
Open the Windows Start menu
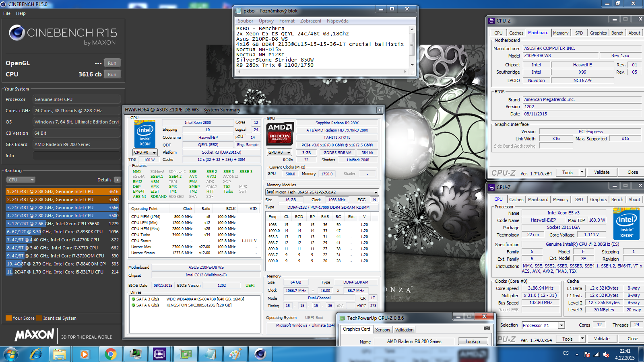(x=11, y=354)
